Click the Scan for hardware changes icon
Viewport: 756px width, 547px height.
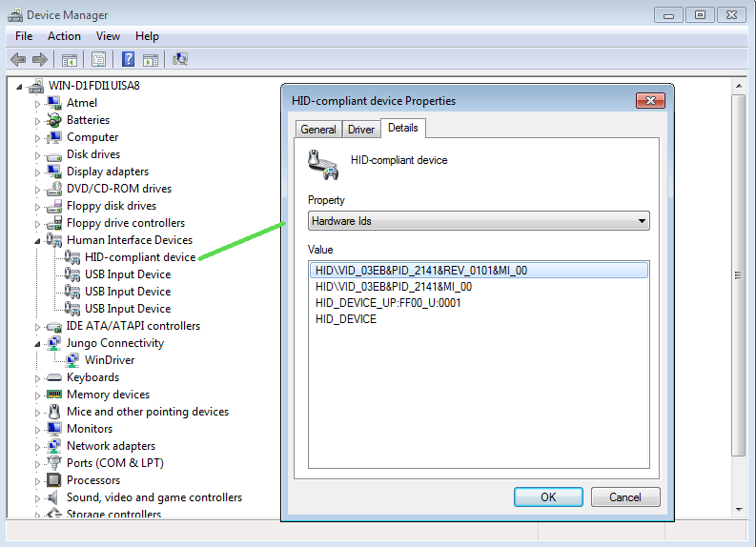pyautogui.click(x=180, y=59)
